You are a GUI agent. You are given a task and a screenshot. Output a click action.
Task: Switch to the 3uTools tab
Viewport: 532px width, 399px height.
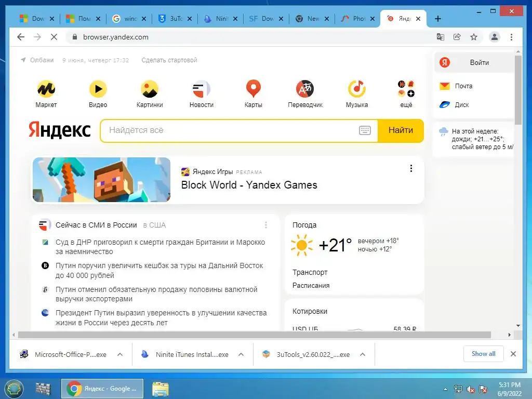coord(176,19)
